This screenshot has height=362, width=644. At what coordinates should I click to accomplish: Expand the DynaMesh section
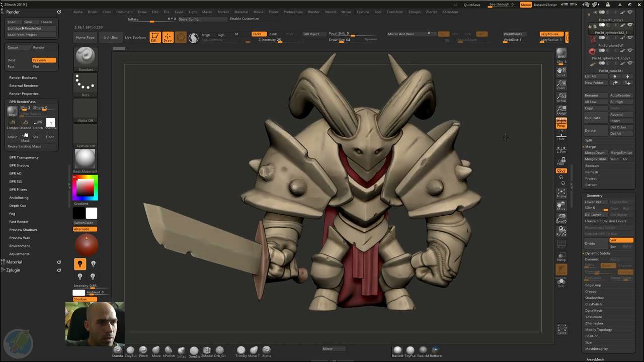(x=593, y=311)
